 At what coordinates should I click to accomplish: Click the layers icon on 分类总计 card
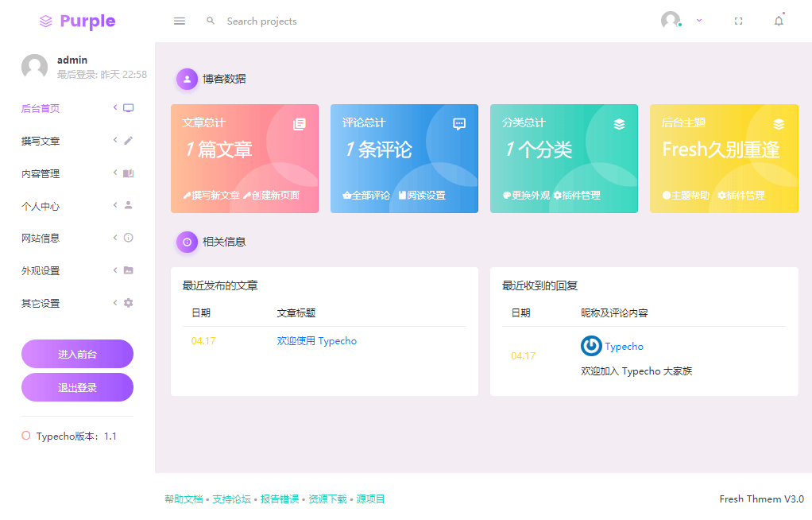[619, 123]
